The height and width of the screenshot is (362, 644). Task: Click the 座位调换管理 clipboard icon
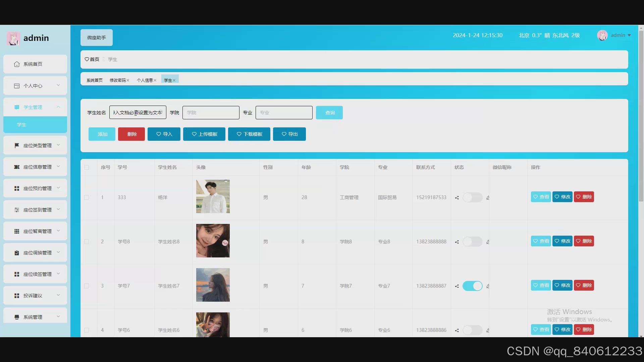click(x=17, y=253)
